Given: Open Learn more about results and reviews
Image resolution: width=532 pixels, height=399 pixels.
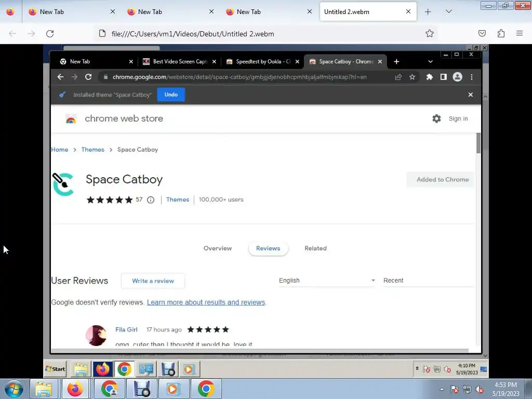Looking at the screenshot, I should [x=206, y=302].
